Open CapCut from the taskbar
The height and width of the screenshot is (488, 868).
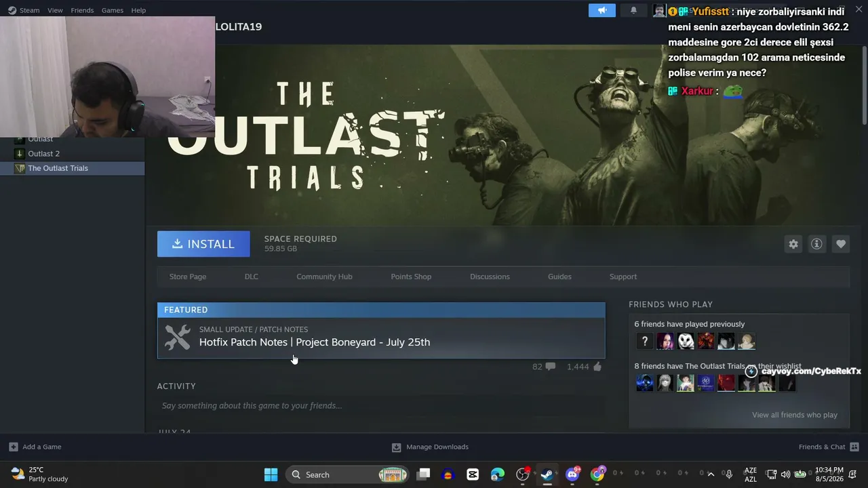tap(473, 474)
